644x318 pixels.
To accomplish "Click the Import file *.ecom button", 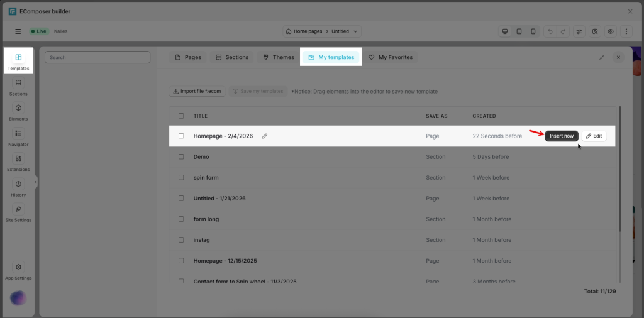I will point(197,91).
